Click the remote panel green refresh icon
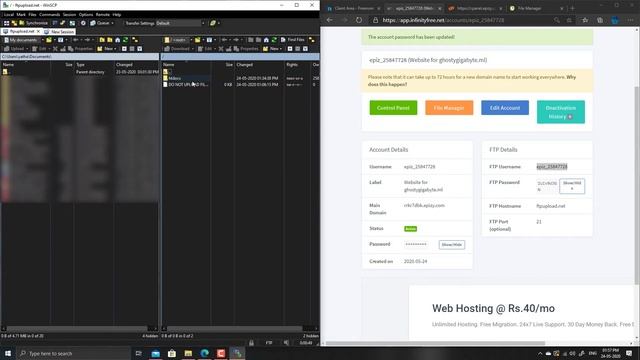This screenshot has width=640, height=360. 274,40
